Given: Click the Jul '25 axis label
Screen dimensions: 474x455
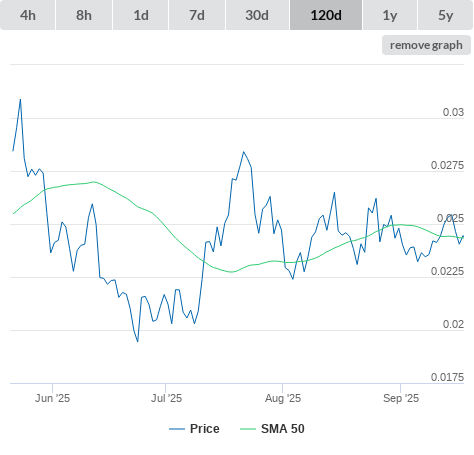Looking at the screenshot, I should tap(166, 398).
